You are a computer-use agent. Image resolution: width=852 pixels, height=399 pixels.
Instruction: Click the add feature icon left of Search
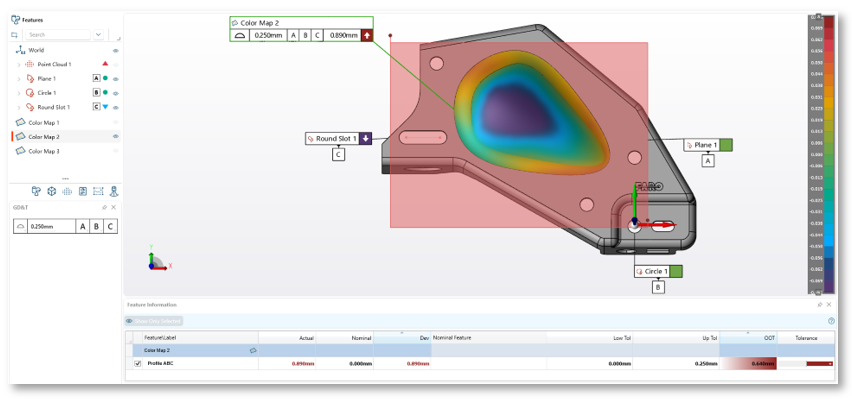tap(15, 35)
